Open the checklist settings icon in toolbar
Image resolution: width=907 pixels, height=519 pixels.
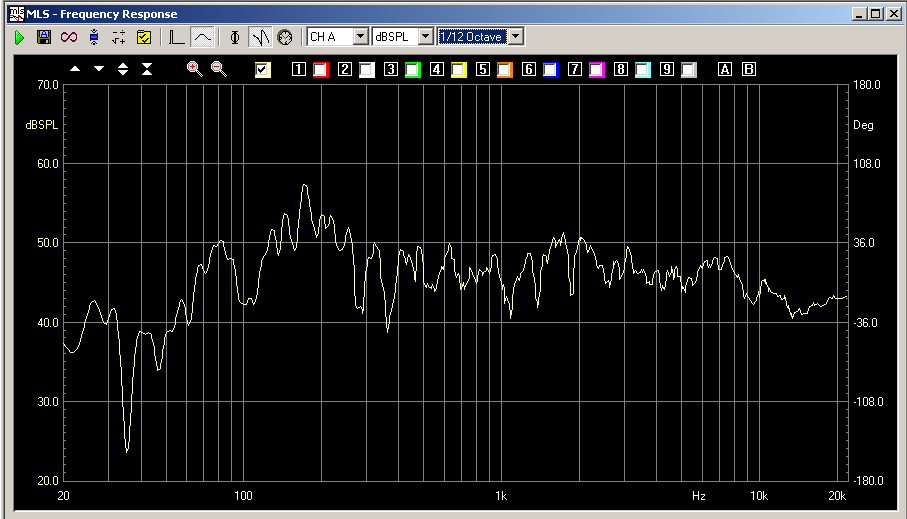(x=143, y=37)
